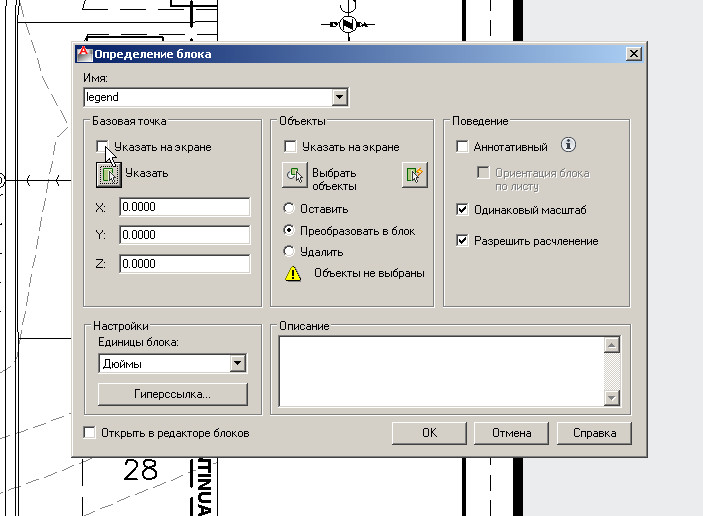Click the yellow warning triangle icon
The height and width of the screenshot is (516, 703).
pyautogui.click(x=293, y=273)
